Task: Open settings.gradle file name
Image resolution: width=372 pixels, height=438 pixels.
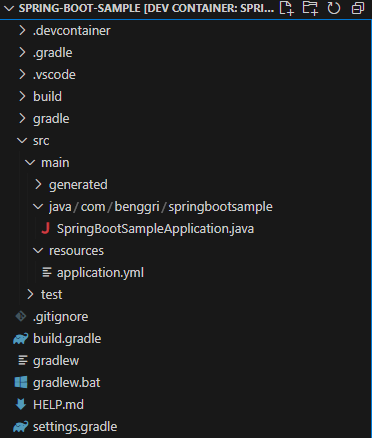Action: [75, 427]
